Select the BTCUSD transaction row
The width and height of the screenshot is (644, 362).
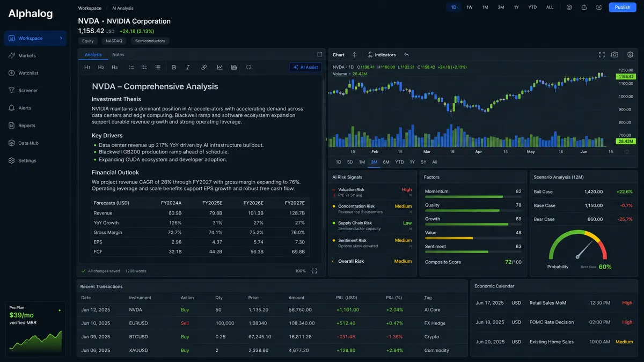click(272, 337)
